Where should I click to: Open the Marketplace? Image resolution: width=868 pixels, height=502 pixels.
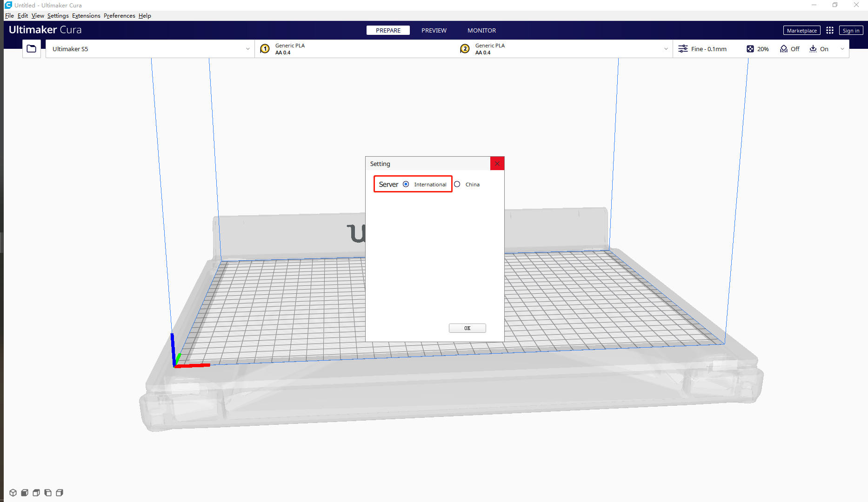click(x=801, y=30)
